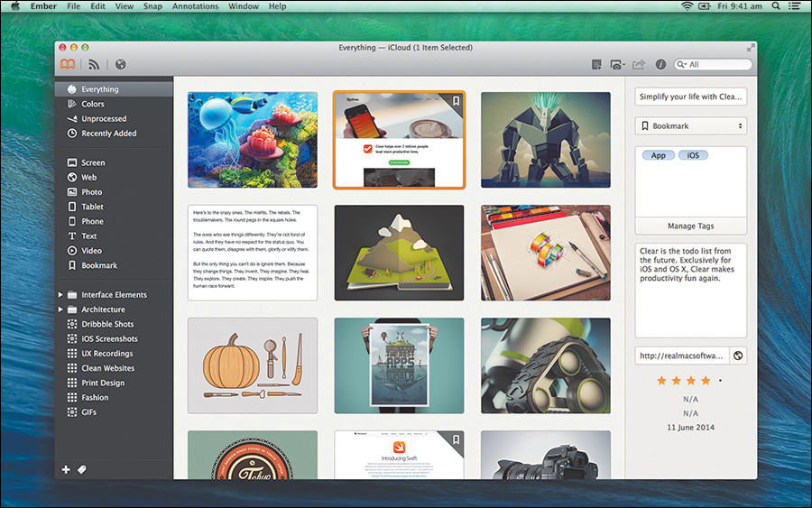
Task: Open the Apple menu
Action: tap(15, 6)
